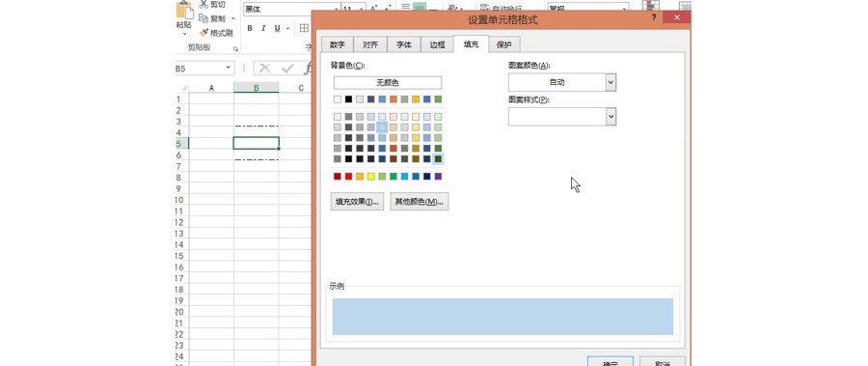Switch to the 边框 (Border) tab
This screenshot has height=366, width=868.
point(437,45)
